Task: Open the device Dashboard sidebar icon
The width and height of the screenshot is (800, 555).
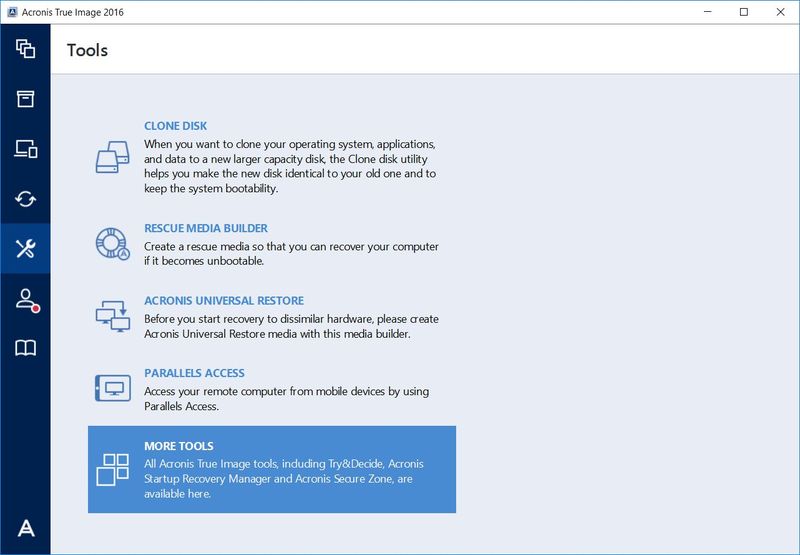Action: tap(25, 149)
